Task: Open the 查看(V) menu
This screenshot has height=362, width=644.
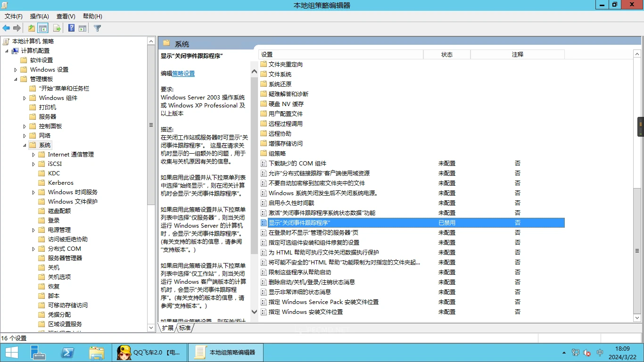Action: [66, 16]
